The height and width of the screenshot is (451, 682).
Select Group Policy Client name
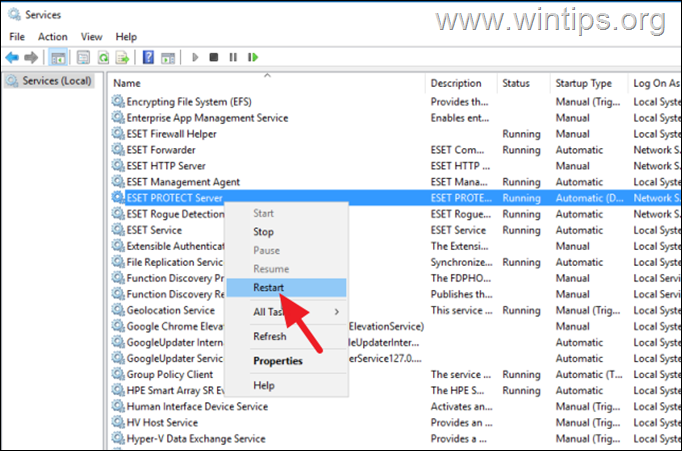point(170,374)
